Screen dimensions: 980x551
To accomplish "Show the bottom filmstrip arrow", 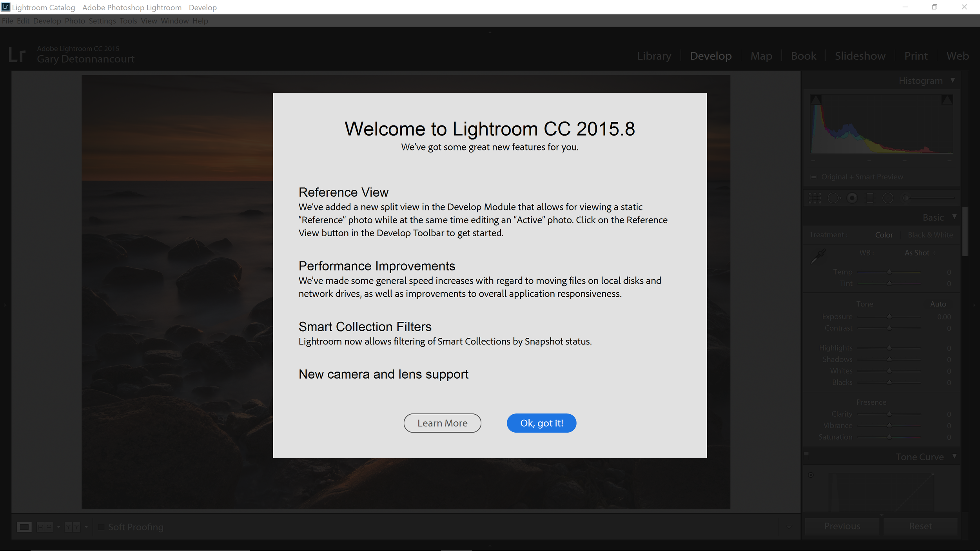I will (x=490, y=545).
